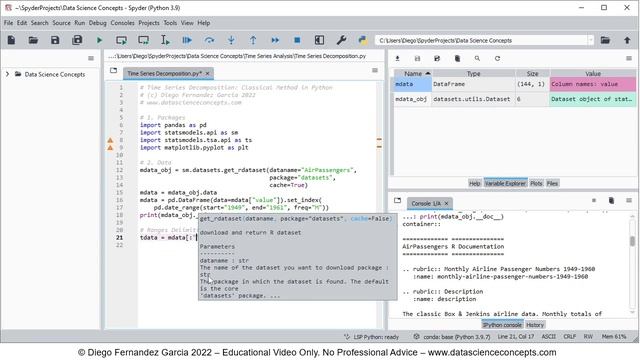Image resolution: width=640 pixels, height=360 pixels.
Task: Step into function debug icon
Action: point(231,40)
